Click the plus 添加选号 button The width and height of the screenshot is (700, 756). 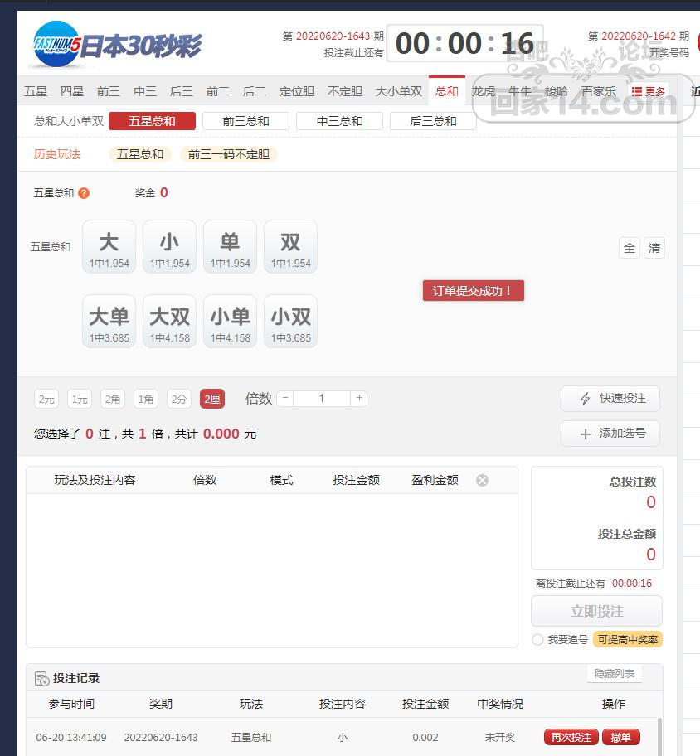click(610, 434)
